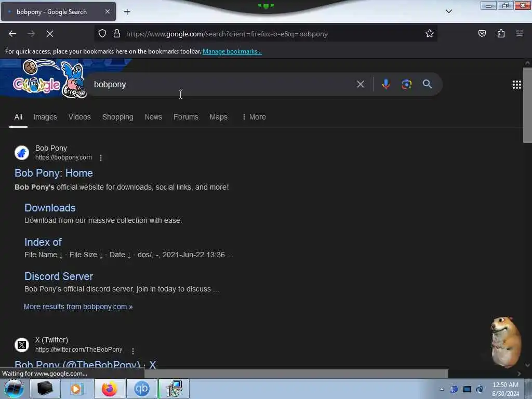
Task: Close the bobpony Google Search tab
Action: (107, 11)
